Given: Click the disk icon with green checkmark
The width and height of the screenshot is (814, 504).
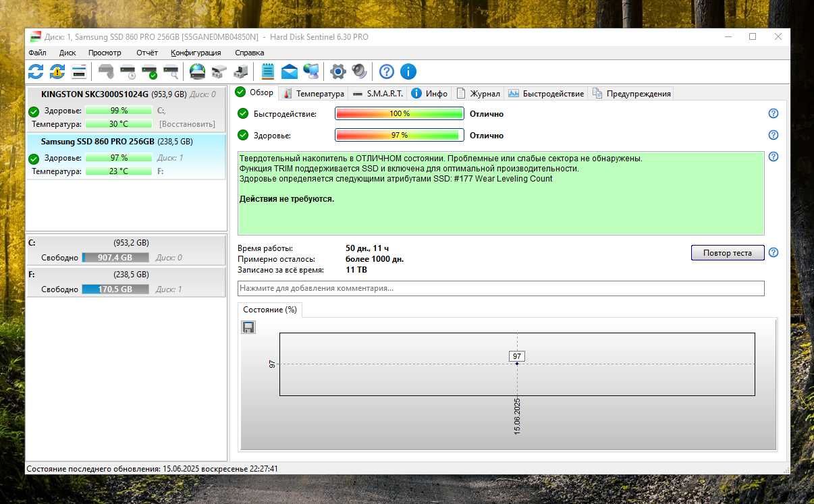Looking at the screenshot, I should (149, 71).
